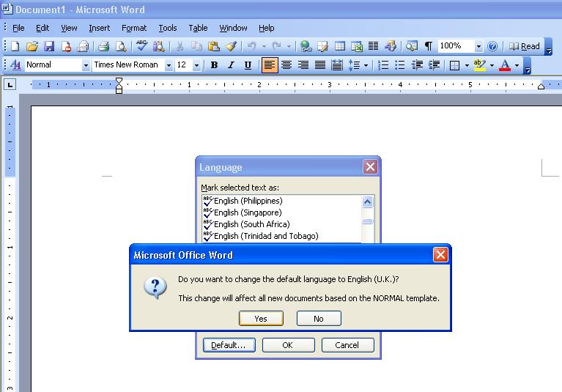562x392 pixels.
Task: Run Spelling and Grammar check icon
Action: click(142, 46)
